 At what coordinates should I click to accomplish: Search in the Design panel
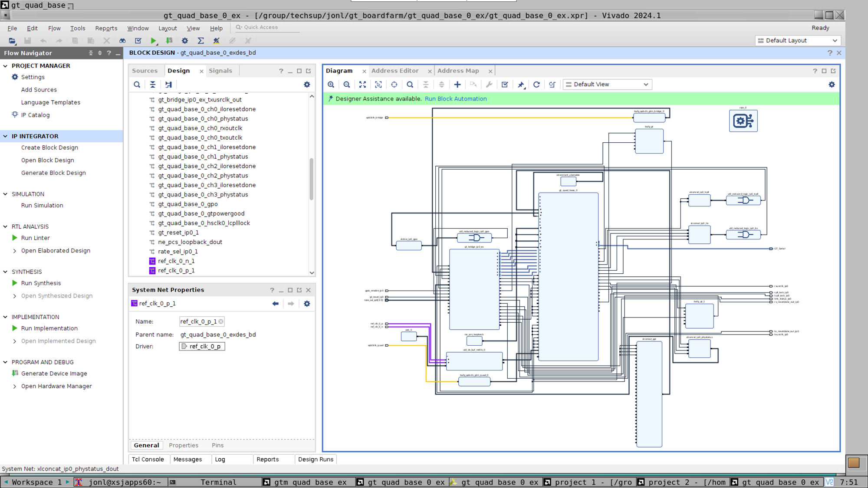click(x=137, y=85)
